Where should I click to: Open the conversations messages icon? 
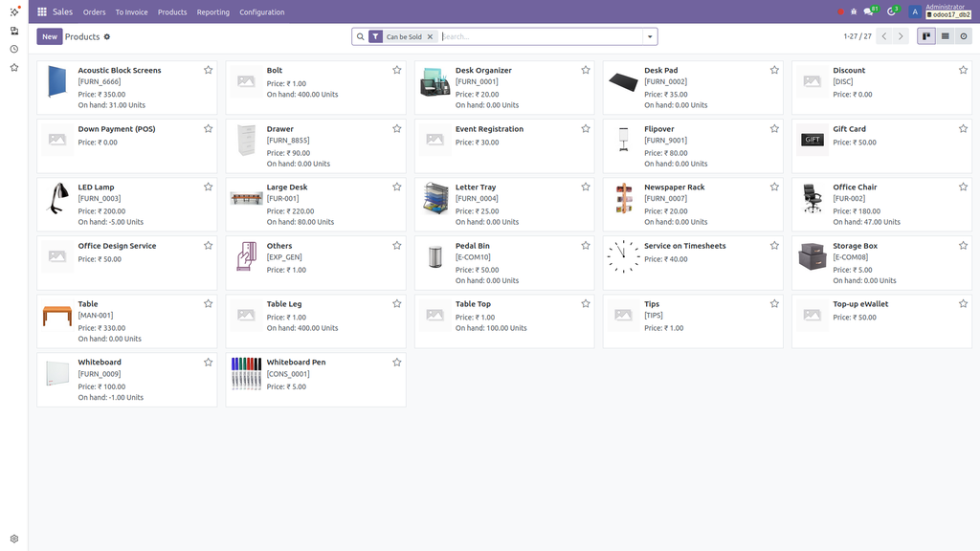869,11
